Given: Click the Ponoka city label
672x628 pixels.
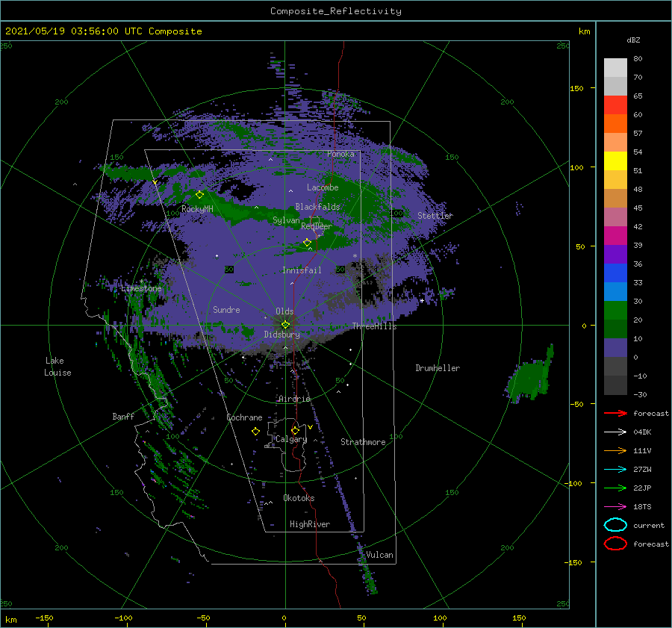Looking at the screenshot, I should point(340,154).
